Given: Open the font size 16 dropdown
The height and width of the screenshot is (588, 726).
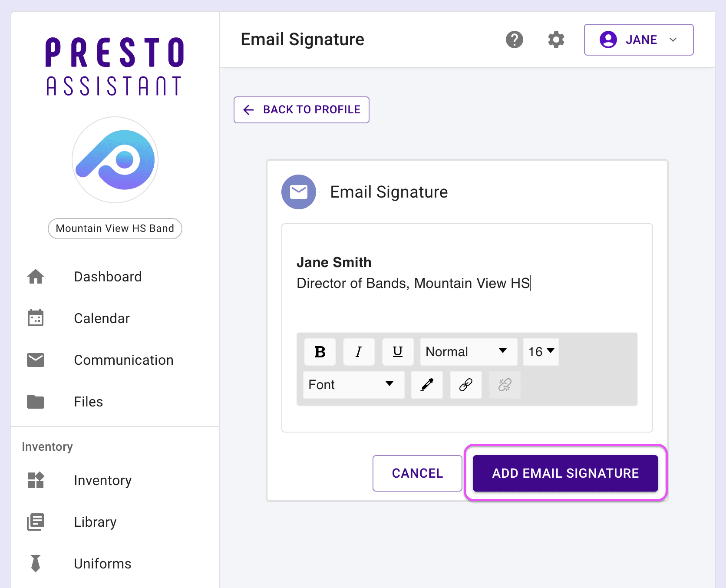Looking at the screenshot, I should [x=540, y=352].
